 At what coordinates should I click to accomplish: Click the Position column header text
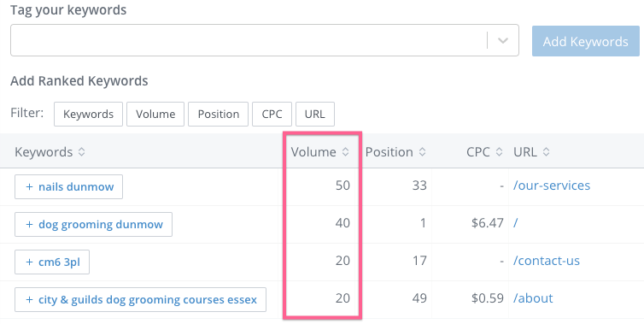[x=389, y=152]
